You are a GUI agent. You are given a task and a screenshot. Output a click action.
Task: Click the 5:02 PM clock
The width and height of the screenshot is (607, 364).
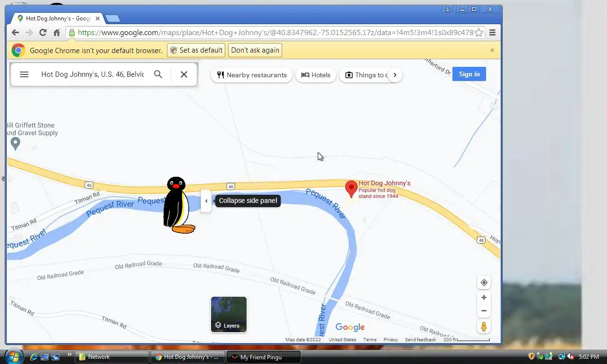(x=589, y=356)
